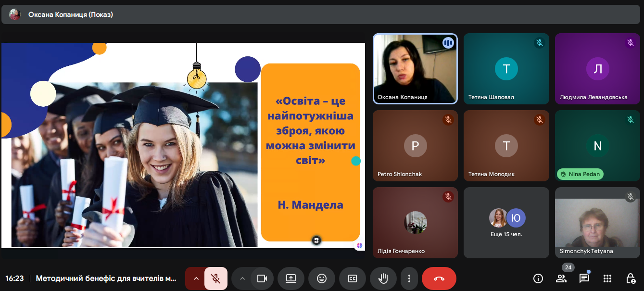Expand video settings arrow beside camera
Screen dimensions: 644x291
(x=242, y=278)
